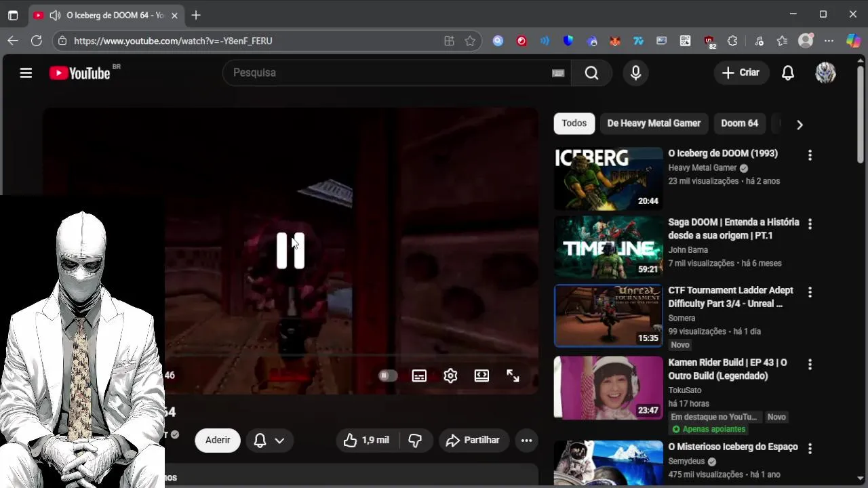868x488 pixels.
Task: Open subtitles/captions on the player
Action: click(x=419, y=375)
